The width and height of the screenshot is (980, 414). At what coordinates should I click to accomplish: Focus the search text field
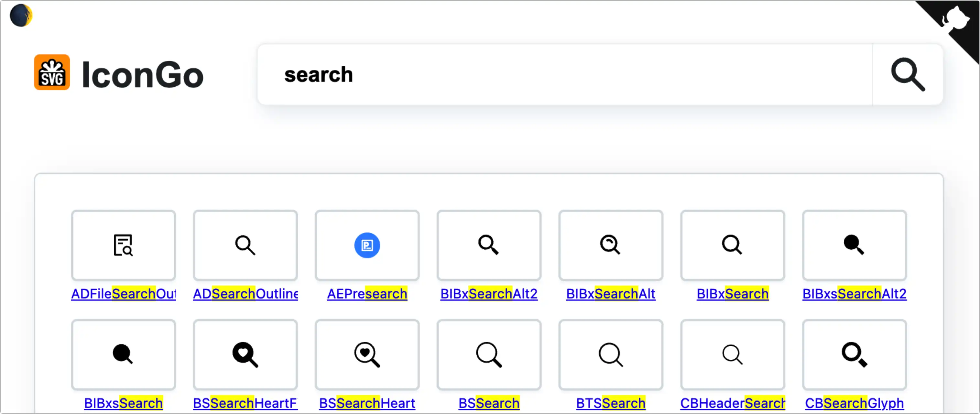point(563,75)
